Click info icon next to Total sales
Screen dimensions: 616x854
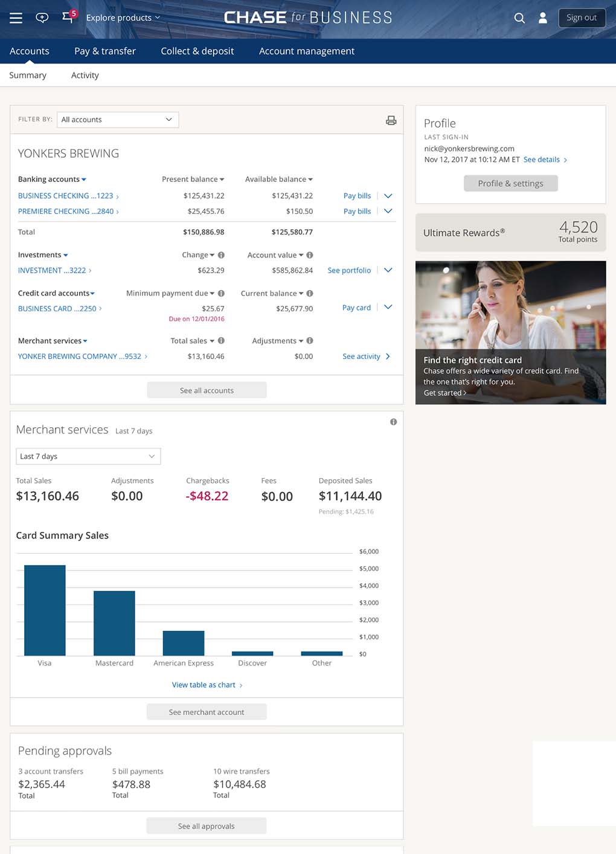221,341
